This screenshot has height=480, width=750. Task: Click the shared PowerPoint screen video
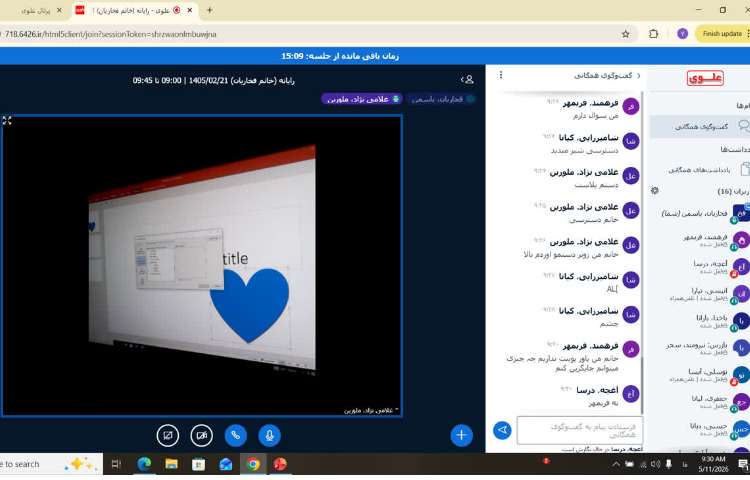202,265
